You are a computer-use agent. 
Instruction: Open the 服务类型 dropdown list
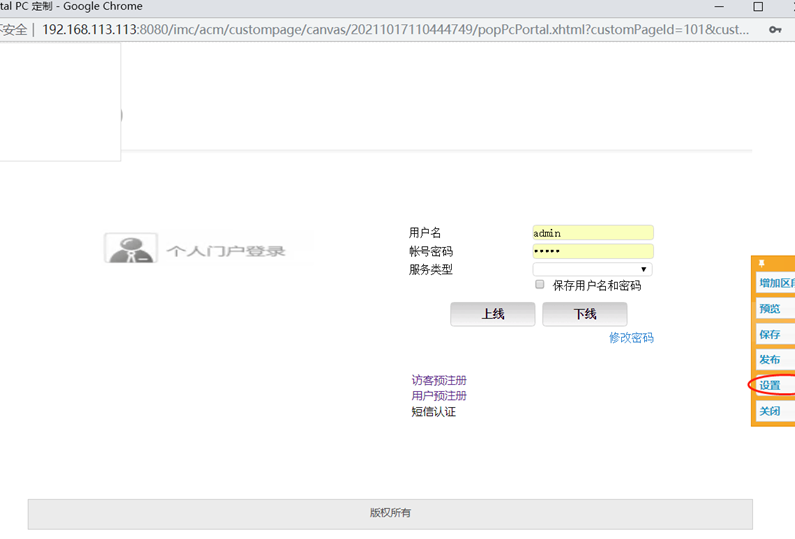(592, 269)
